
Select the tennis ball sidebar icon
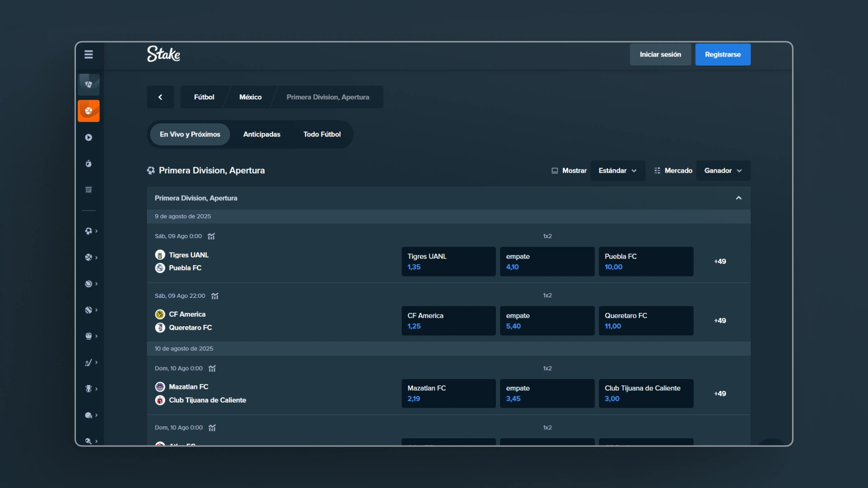(x=88, y=284)
